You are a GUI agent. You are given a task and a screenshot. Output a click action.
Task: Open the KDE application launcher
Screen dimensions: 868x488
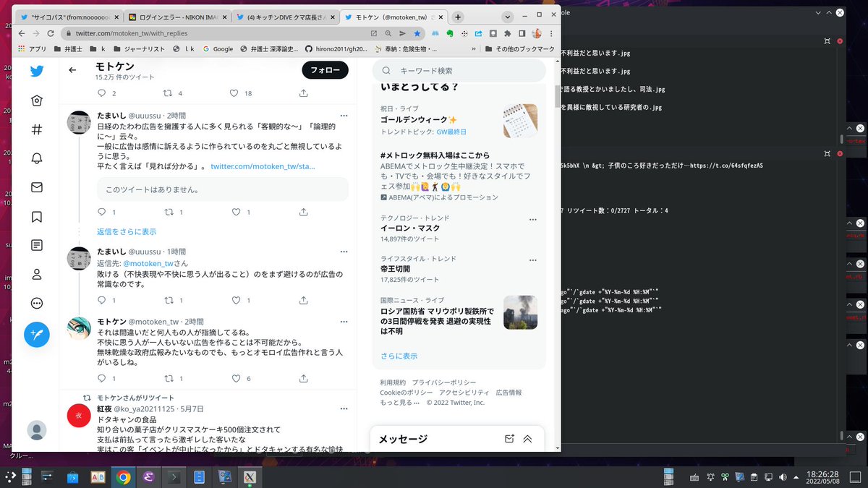pos(10,477)
